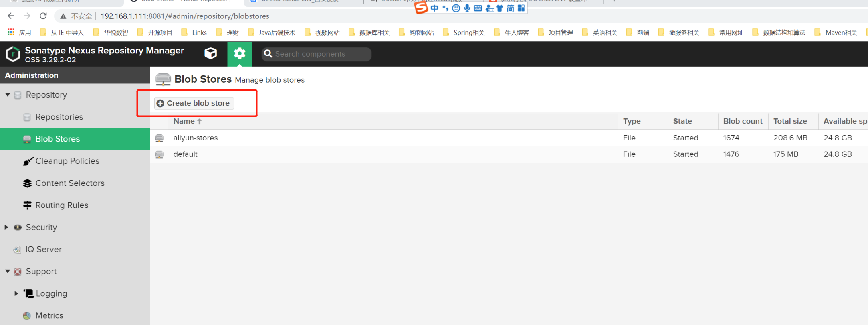Sort by the Type column header

[643, 121]
